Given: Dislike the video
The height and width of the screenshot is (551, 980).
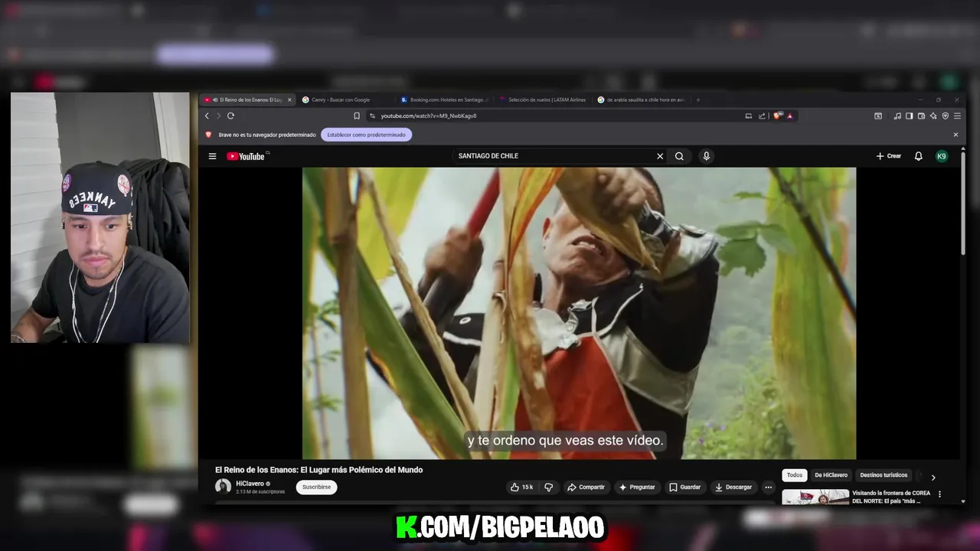Looking at the screenshot, I should point(549,487).
